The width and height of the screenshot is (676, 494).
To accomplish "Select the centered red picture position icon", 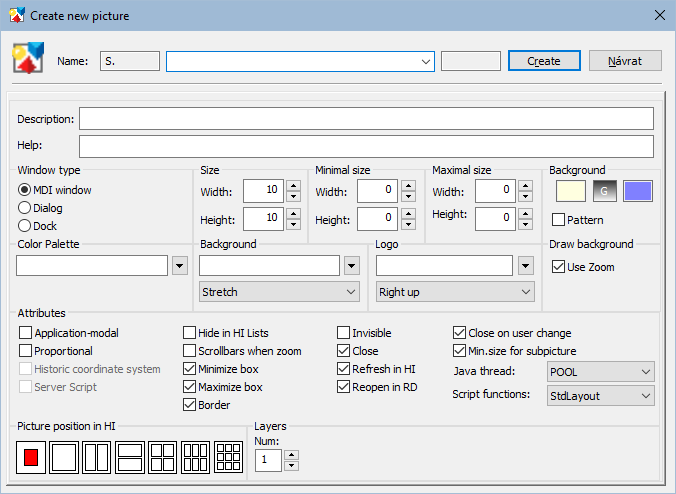I will [31, 458].
